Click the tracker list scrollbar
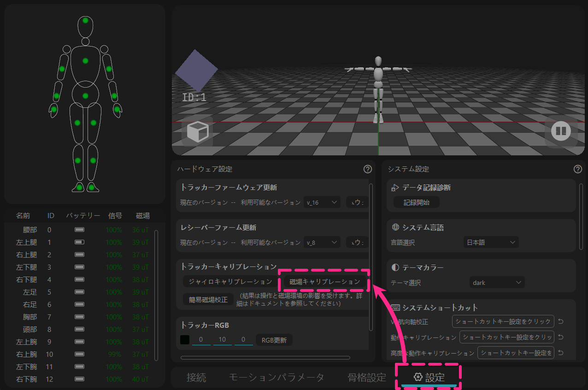 click(x=156, y=295)
